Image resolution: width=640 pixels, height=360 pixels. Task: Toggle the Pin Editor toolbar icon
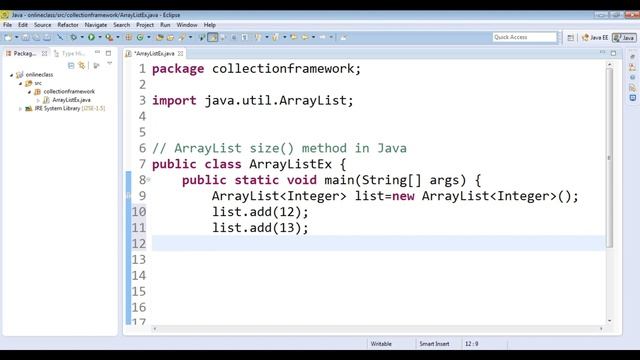coord(343,37)
